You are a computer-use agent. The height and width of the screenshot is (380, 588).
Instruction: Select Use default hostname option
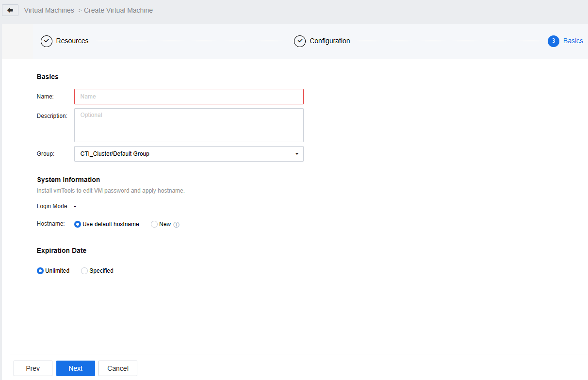point(78,224)
